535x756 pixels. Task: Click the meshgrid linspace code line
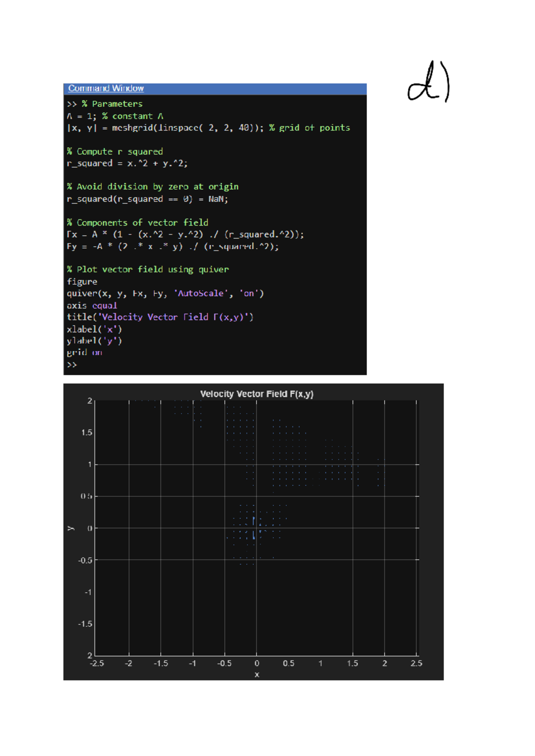click(208, 128)
